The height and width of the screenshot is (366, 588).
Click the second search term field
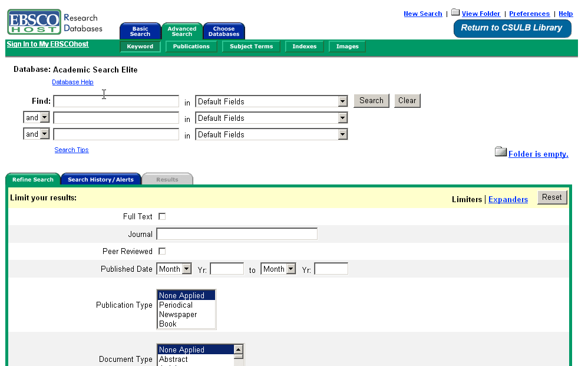coord(116,118)
